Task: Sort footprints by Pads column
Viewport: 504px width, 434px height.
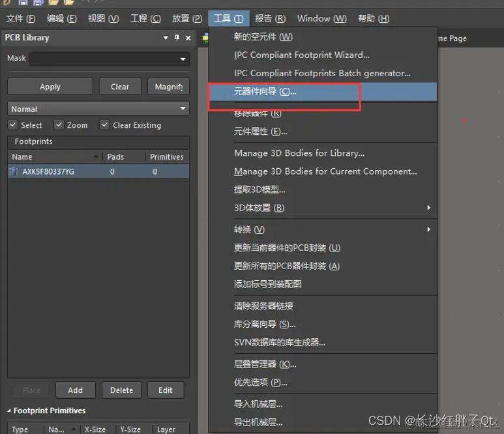Action: [124, 157]
